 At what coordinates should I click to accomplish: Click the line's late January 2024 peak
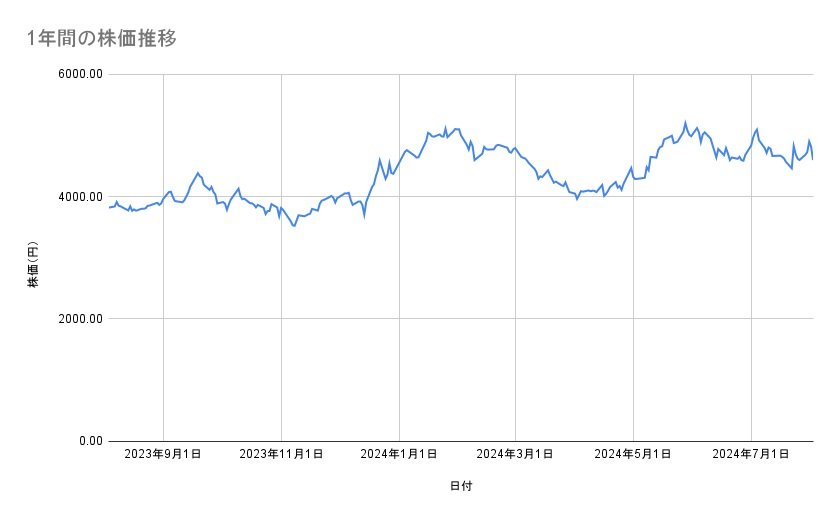pyautogui.click(x=445, y=127)
